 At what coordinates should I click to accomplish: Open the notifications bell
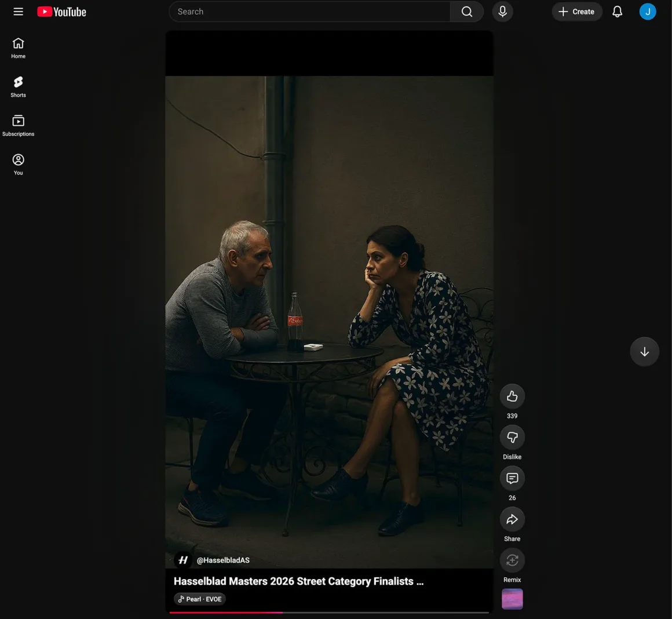point(618,12)
